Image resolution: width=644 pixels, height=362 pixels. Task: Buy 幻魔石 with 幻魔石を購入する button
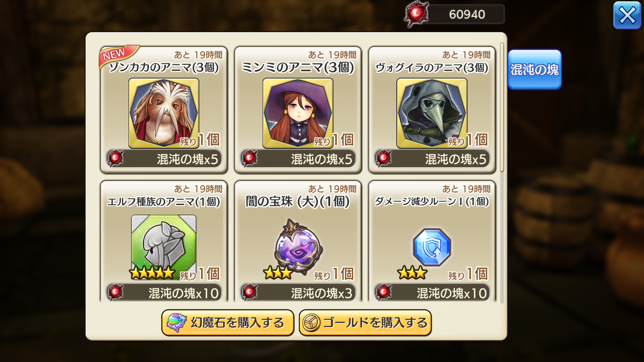(x=228, y=323)
